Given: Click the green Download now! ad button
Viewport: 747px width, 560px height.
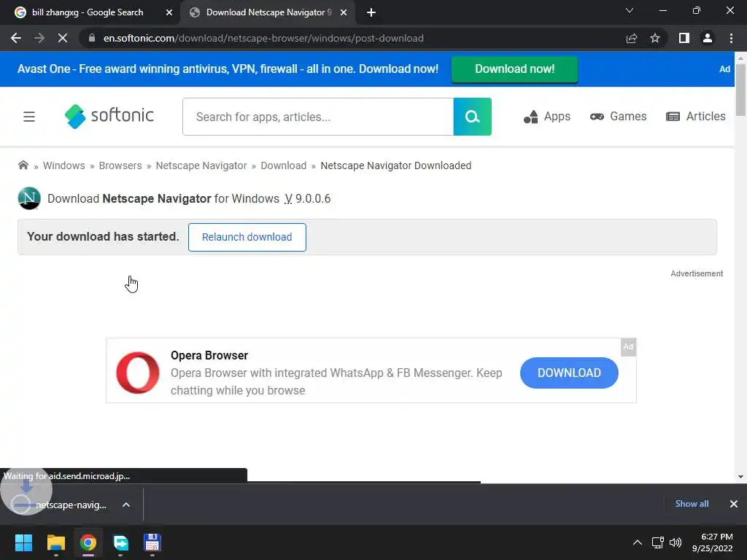Looking at the screenshot, I should (514, 69).
